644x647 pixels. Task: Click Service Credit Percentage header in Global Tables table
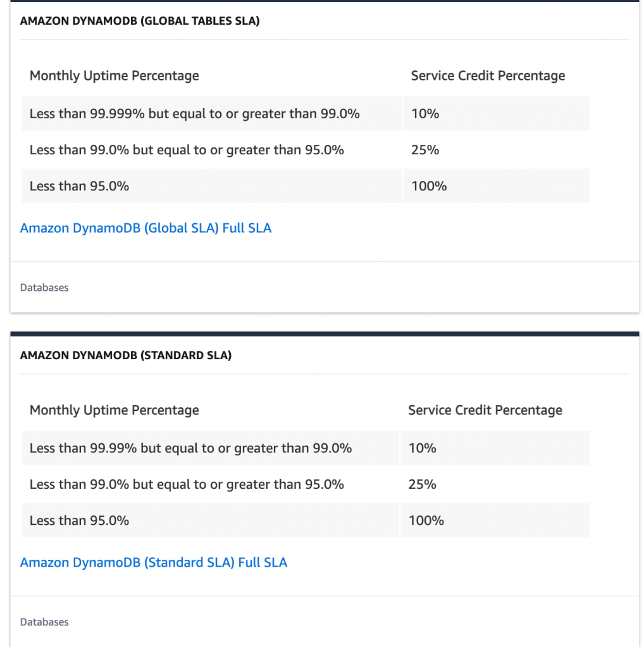point(488,76)
